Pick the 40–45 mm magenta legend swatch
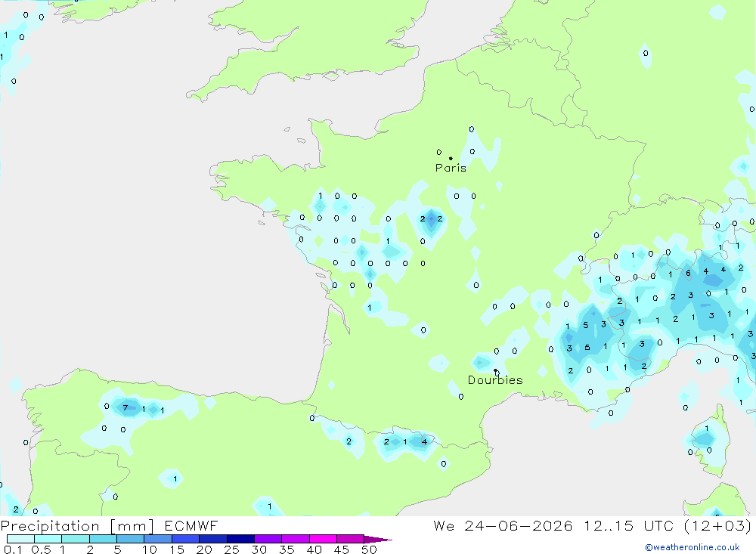This screenshot has height=554, width=756. (323, 539)
